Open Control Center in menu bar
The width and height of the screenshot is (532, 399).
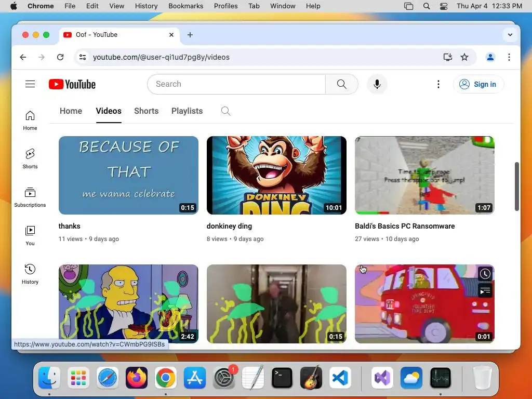(444, 6)
